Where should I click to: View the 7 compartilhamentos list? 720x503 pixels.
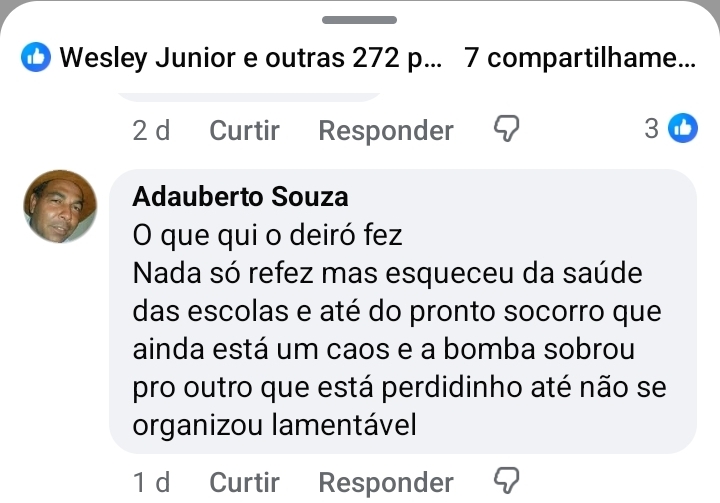point(580,59)
